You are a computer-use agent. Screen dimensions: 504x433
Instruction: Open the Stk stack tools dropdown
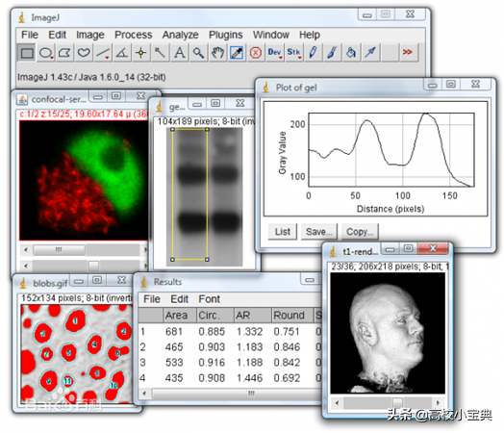point(293,53)
